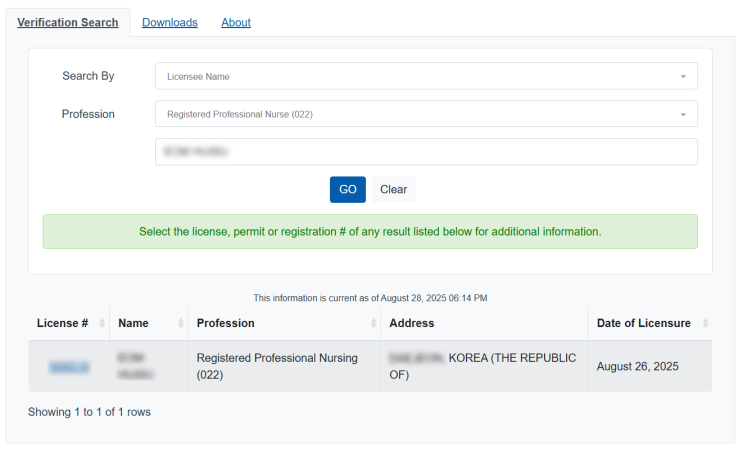Click the License # column header

[62, 323]
